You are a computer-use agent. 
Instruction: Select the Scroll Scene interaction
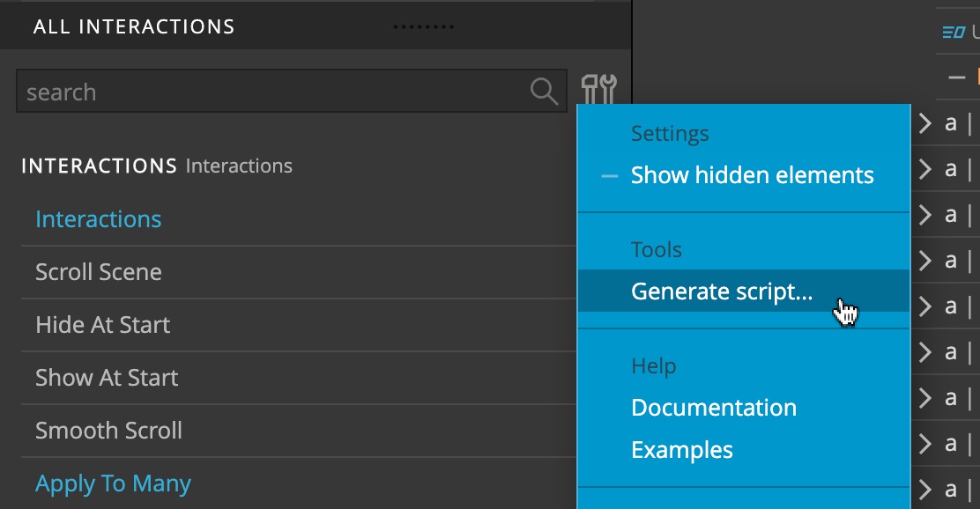299,272
